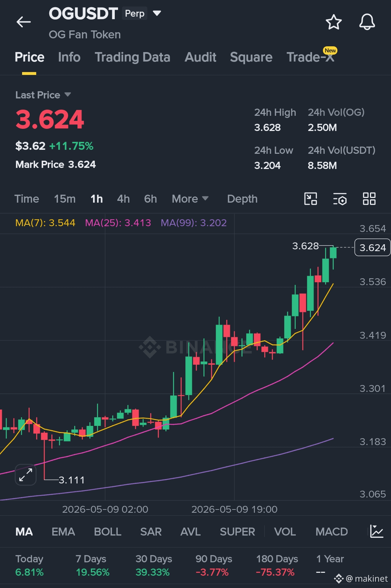Open the OGUSDT pair selector dropdown arrow

coord(157,13)
